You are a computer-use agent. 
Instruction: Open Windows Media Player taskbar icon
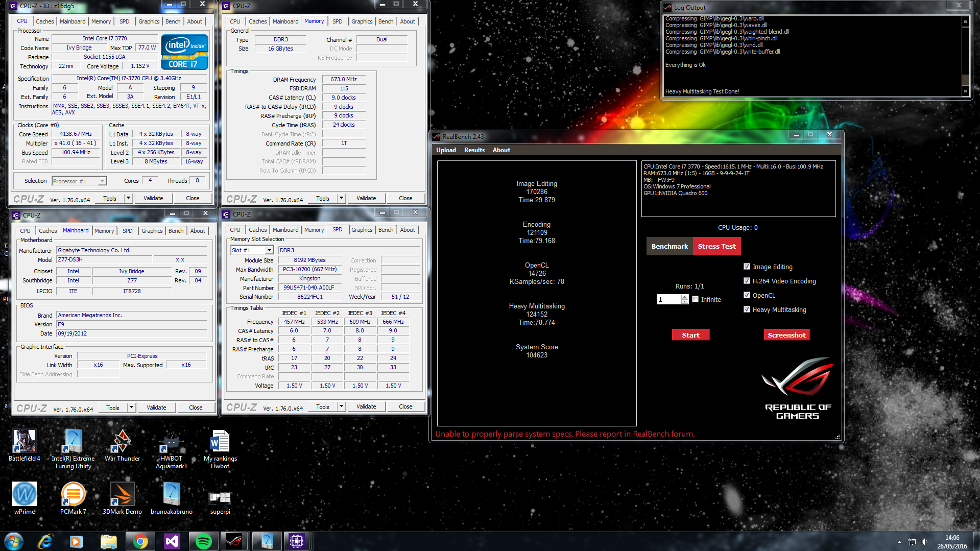tap(77, 541)
